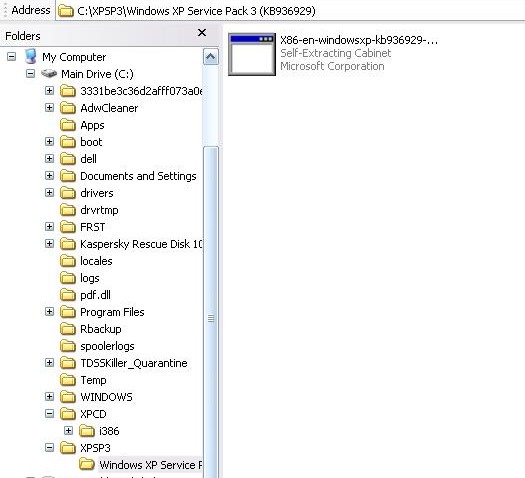Select the Apps folder label
This screenshot has width=525, height=478.
coord(92,125)
